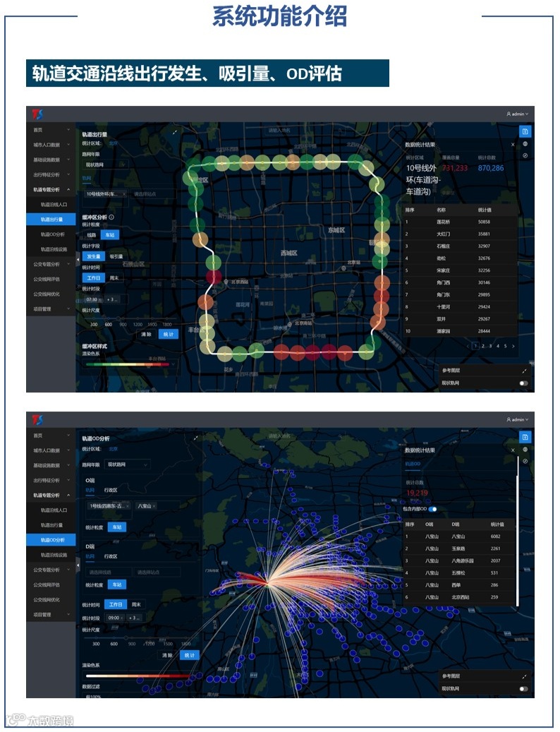Select 车站 granularity in the upper screenshot
560x732 pixels.
tap(110, 235)
